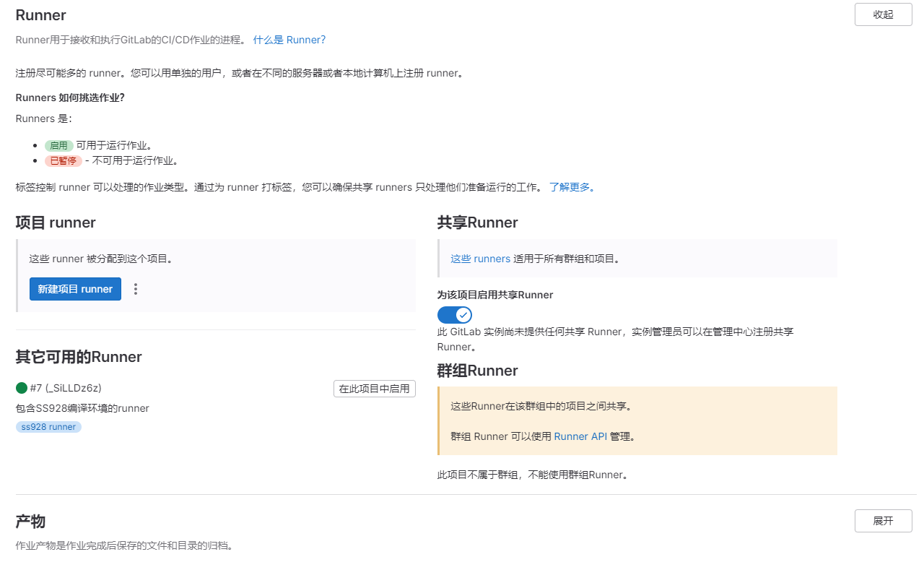Image resolution: width=924 pixels, height=570 pixels.
Task: Expand the 产物 section with 展开
Action: 883,521
